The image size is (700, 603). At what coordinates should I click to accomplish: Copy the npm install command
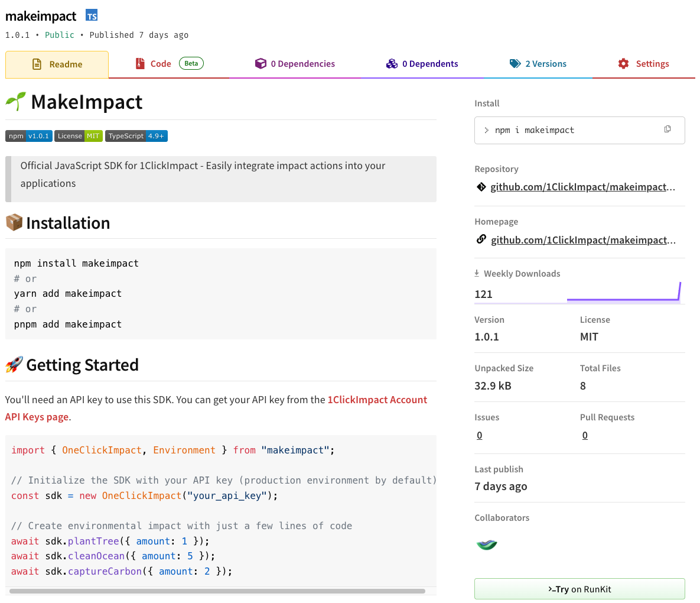click(668, 129)
